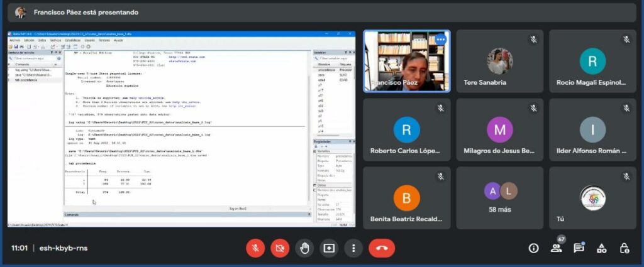The width and height of the screenshot is (644, 267).
Task: Select Roberto Carlos López's participant tile
Action: coord(407,129)
